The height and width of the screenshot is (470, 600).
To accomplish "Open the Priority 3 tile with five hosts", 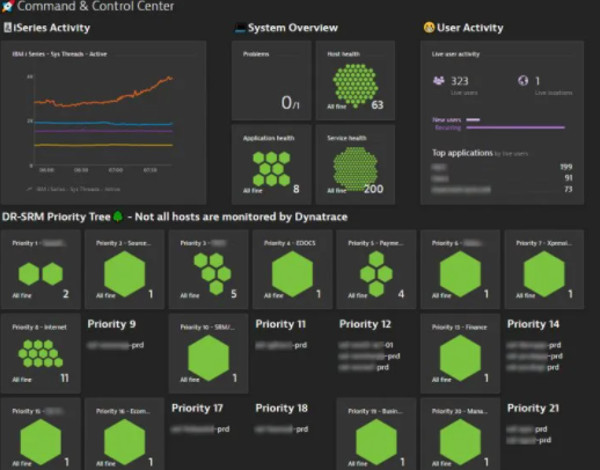I will pyautogui.click(x=209, y=269).
